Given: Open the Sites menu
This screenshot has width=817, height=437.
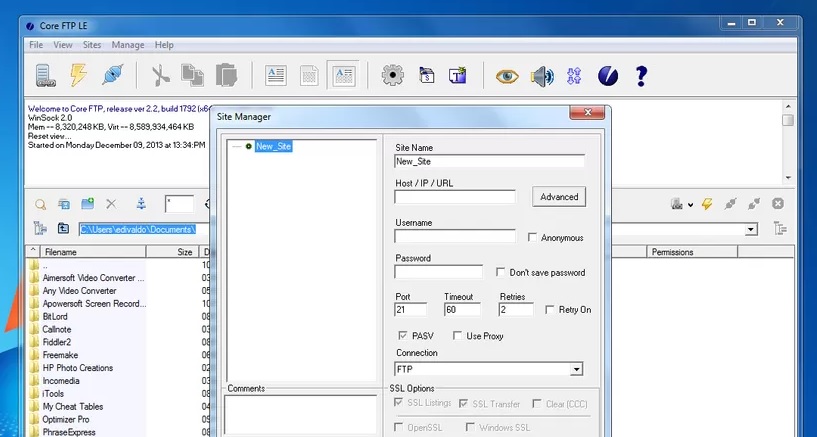Looking at the screenshot, I should [92, 45].
